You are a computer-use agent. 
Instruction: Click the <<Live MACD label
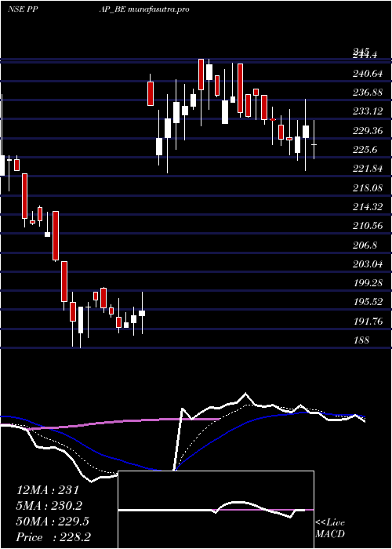click(x=330, y=529)
